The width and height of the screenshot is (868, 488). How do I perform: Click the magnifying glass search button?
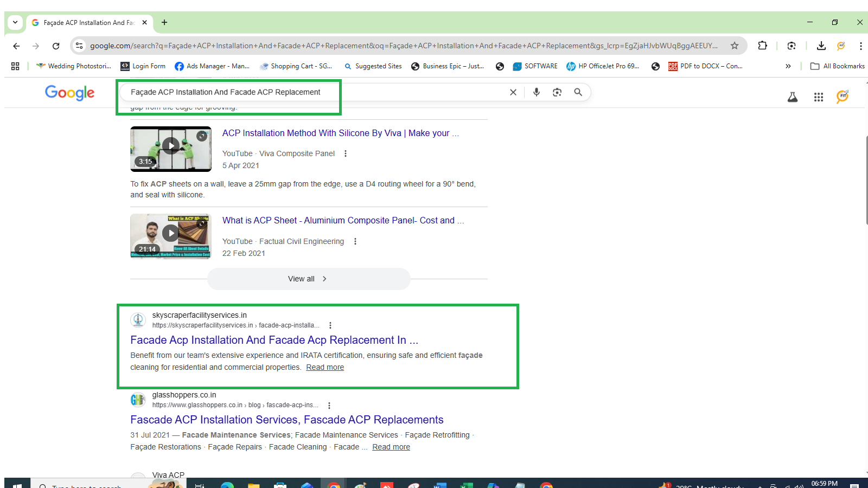(x=578, y=92)
